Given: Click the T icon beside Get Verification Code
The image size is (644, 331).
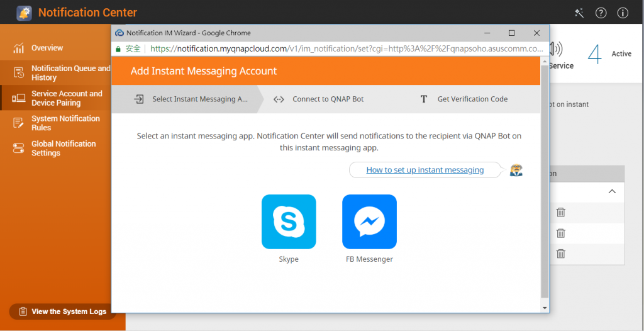Looking at the screenshot, I should pyautogui.click(x=424, y=99).
